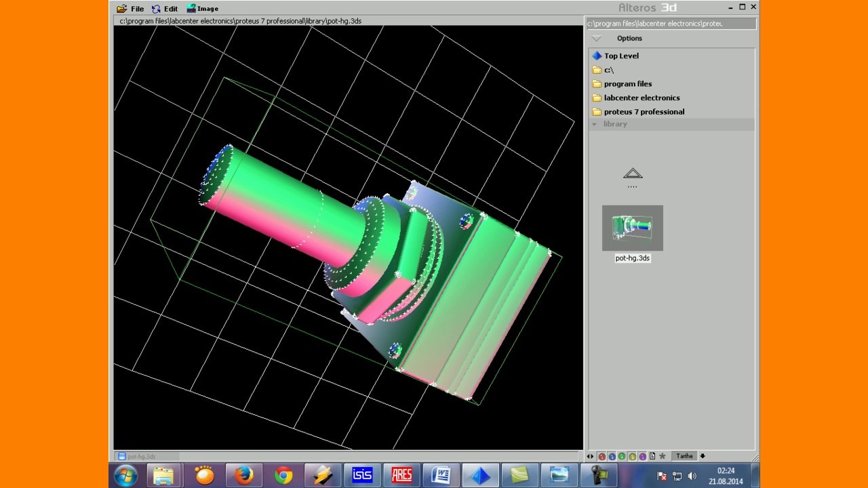The height and width of the screenshot is (488, 868).
Task: Open the c:\ folder
Action: (x=603, y=70)
